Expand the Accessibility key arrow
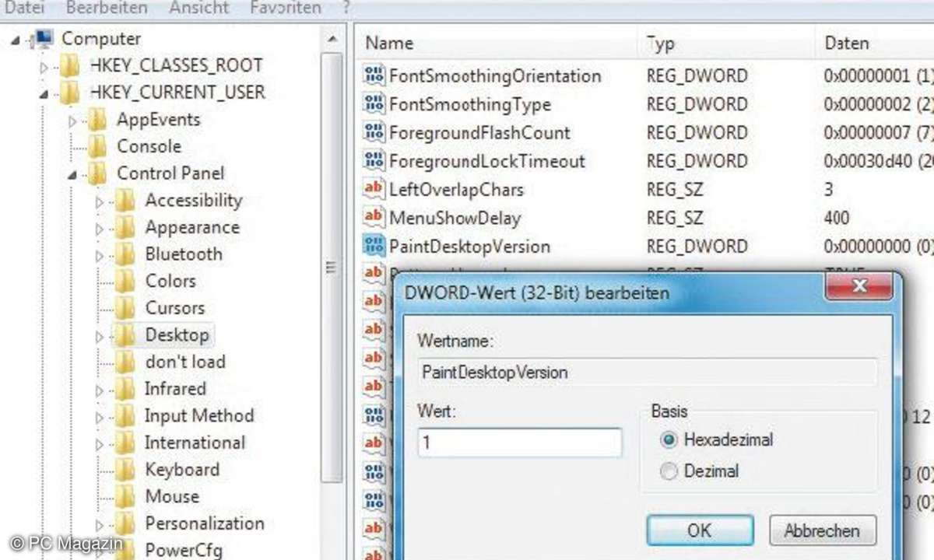Viewport: 934px width, 560px height. tap(100, 202)
